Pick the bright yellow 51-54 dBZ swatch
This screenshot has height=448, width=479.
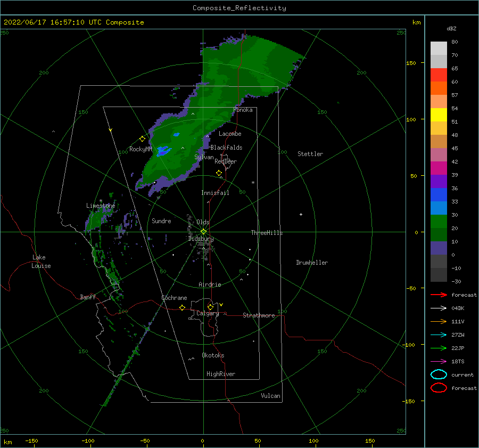point(439,115)
